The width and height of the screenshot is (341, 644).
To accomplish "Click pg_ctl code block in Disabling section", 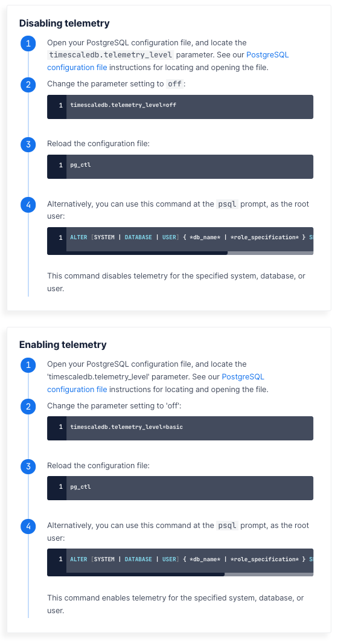I will [180, 167].
